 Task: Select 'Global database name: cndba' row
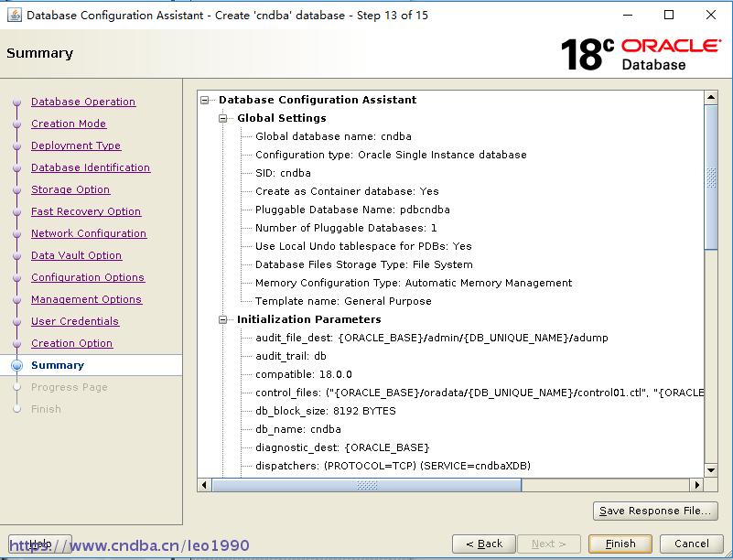(x=333, y=136)
